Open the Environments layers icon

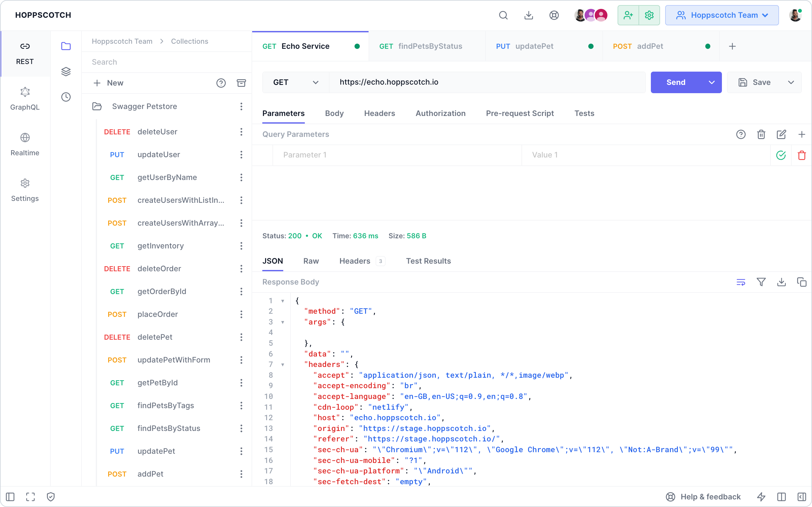(66, 71)
